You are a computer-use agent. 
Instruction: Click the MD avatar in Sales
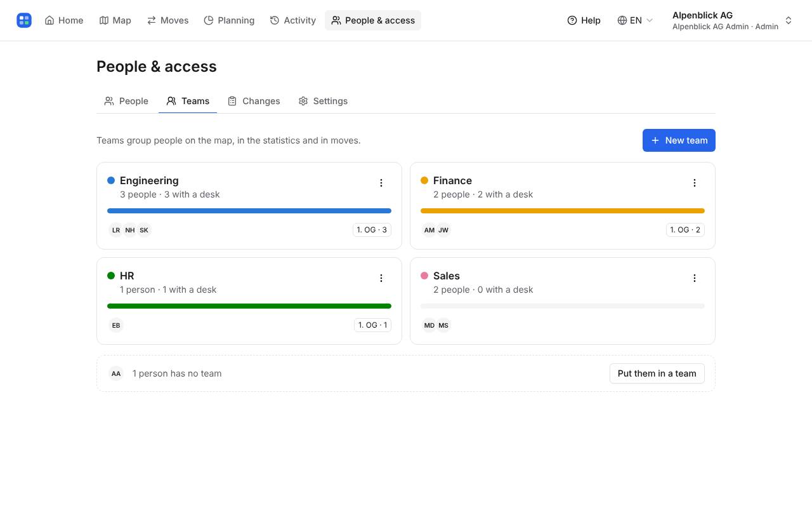(x=429, y=325)
